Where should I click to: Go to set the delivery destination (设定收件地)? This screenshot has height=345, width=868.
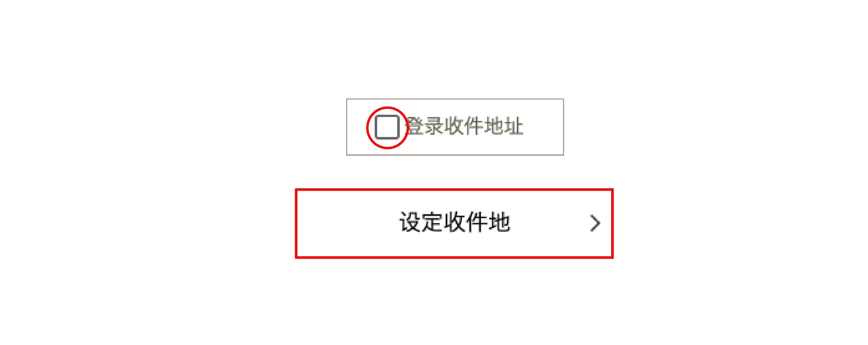click(x=454, y=223)
